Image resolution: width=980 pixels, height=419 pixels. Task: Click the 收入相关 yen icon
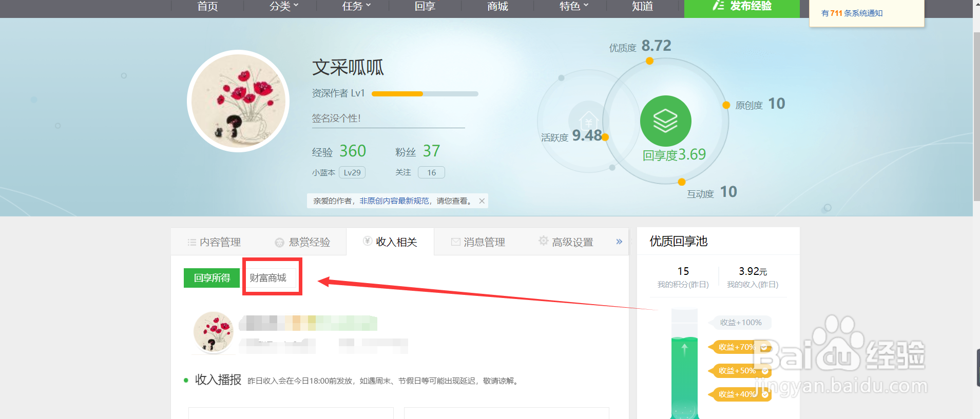[x=368, y=241]
